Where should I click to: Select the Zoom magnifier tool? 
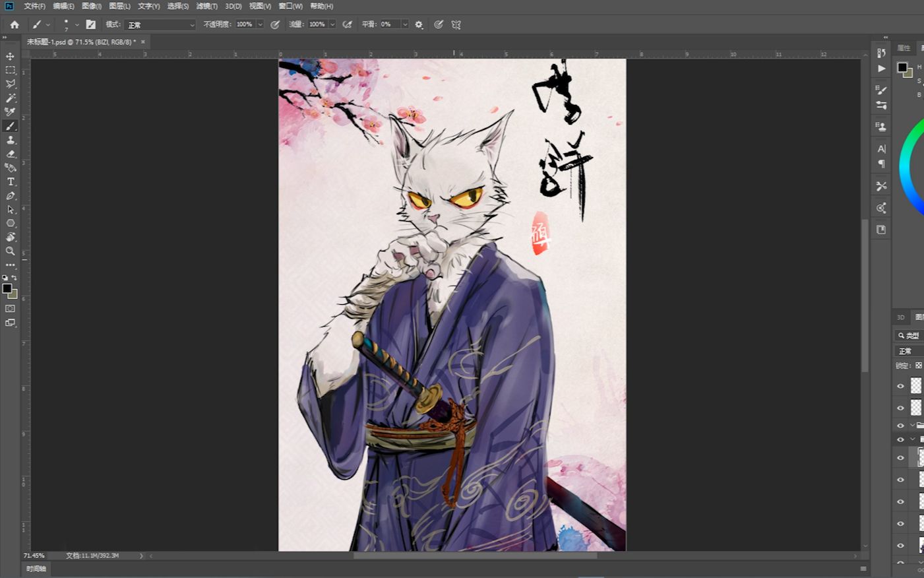pyautogui.click(x=10, y=251)
